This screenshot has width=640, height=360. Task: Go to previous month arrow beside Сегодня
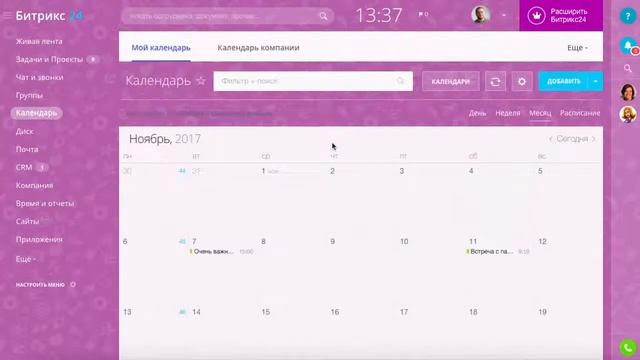coord(551,139)
